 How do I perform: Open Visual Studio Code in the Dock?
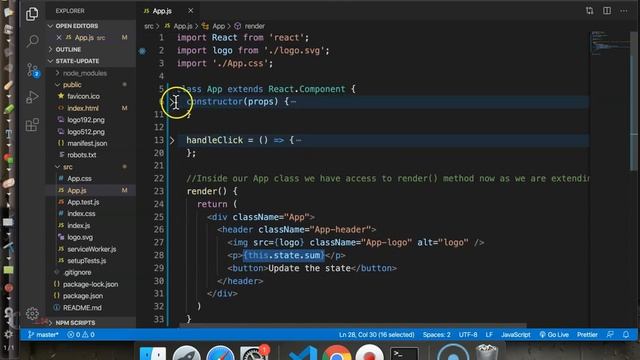click(x=302, y=354)
